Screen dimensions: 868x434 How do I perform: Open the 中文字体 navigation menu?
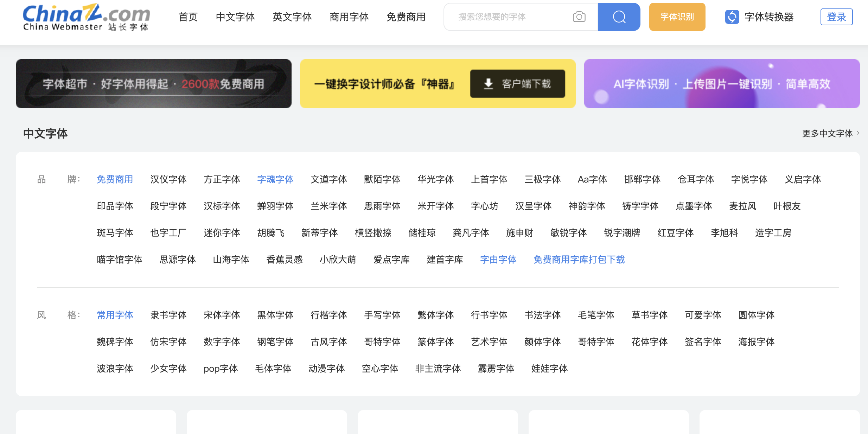click(235, 17)
